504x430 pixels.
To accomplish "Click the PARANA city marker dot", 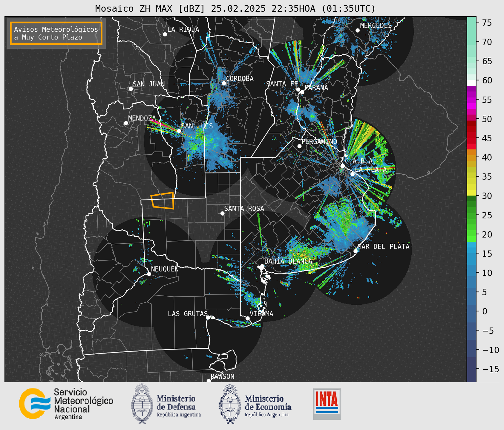I will [302, 92].
